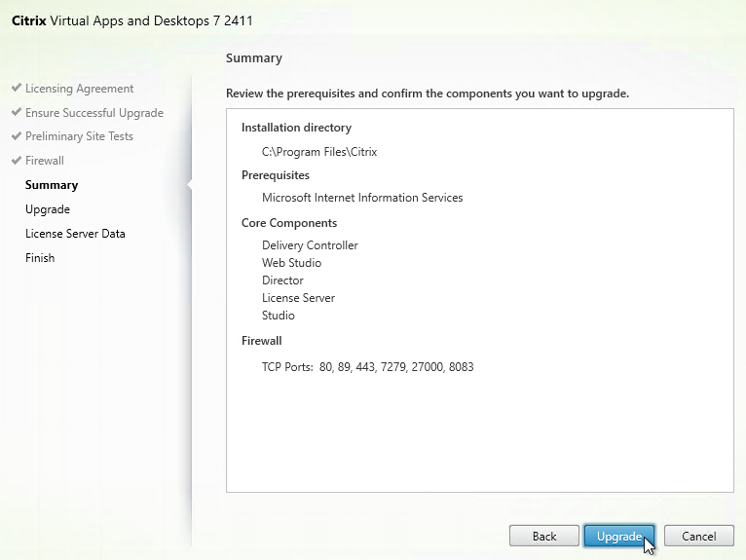Screen dimensions: 746x560
Task: Click Delivery Controller in Core Components
Action: [x=310, y=245]
